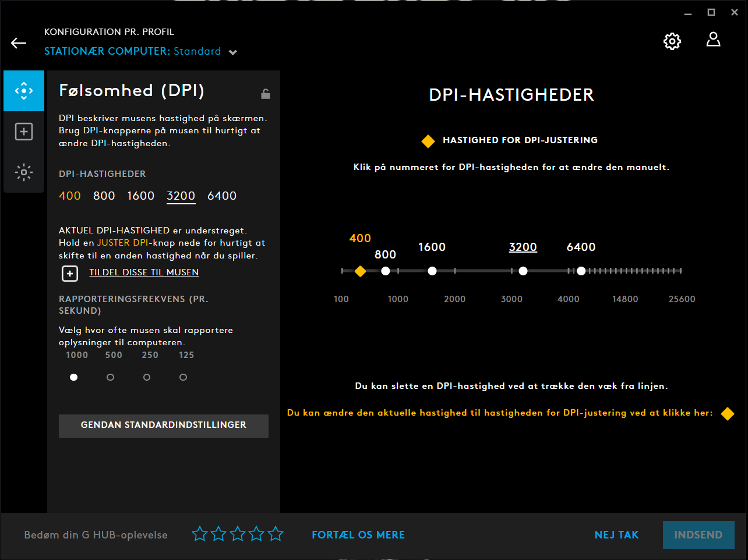
Task: Click the back arrow icon
Action: pyautogui.click(x=19, y=43)
